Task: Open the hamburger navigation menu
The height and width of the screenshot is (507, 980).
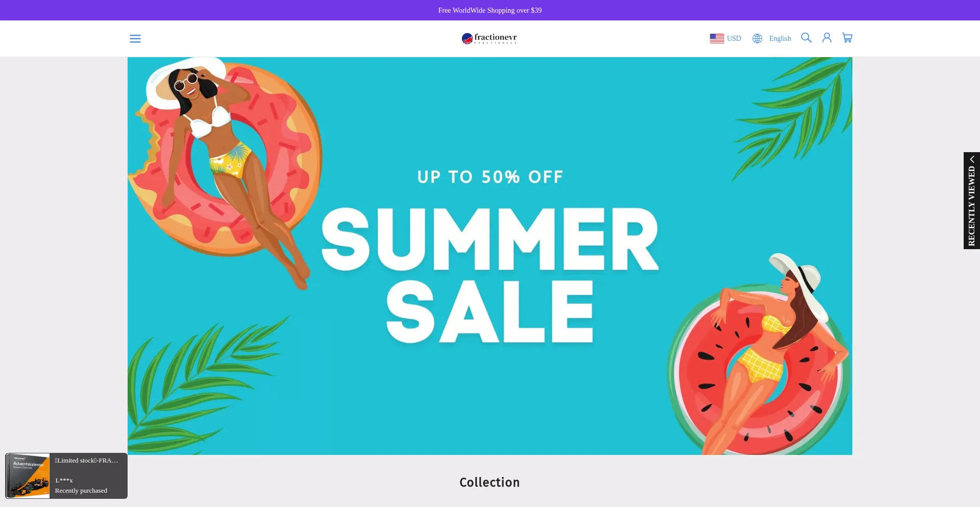Action: [x=135, y=39]
